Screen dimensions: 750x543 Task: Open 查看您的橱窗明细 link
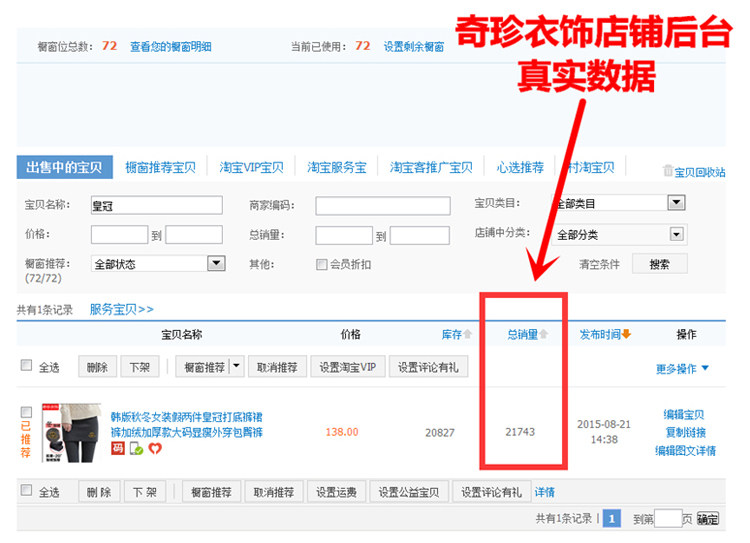coord(171,46)
